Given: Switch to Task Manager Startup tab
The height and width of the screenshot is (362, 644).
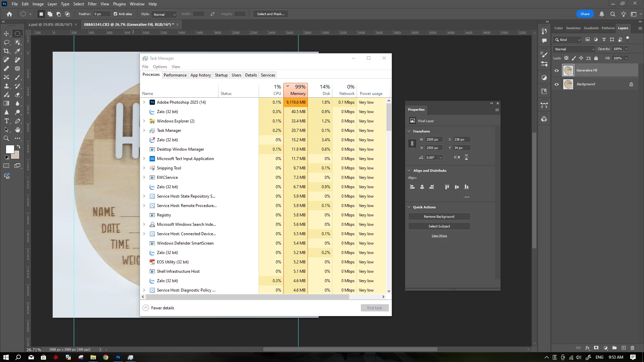Looking at the screenshot, I should 221,75.
